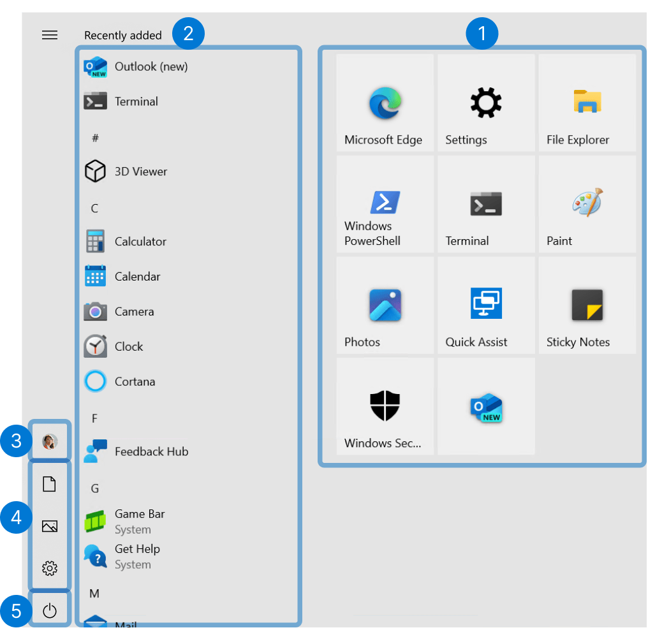The height and width of the screenshot is (644, 662).
Task: Click the Power button
Action: 49,610
